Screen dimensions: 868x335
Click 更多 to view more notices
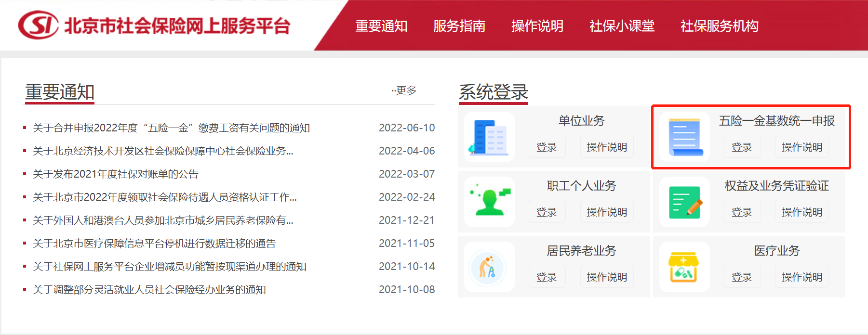405,90
